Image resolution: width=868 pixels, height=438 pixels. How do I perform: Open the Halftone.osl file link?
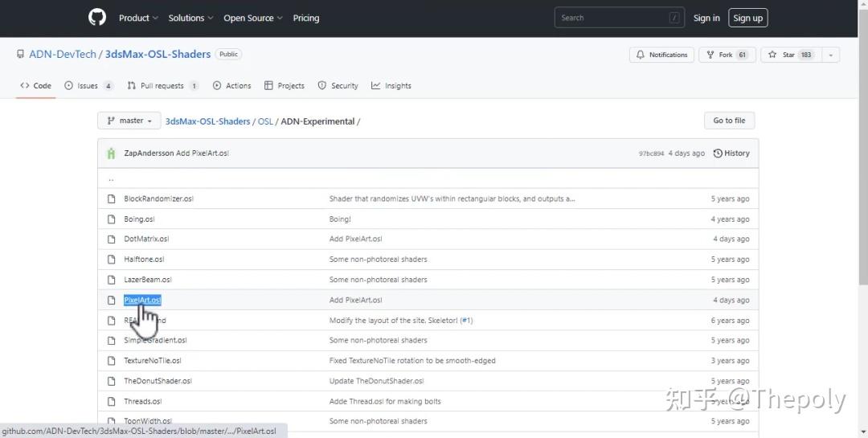[144, 260]
